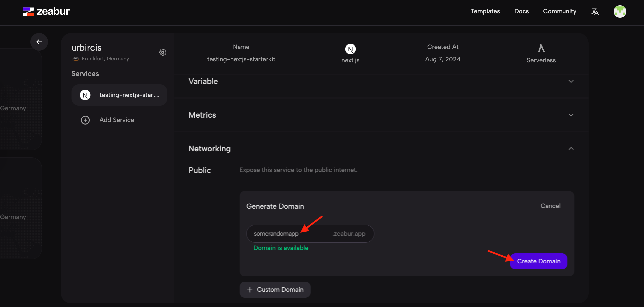Open the language switcher icon
644x307 pixels.
[595, 12]
